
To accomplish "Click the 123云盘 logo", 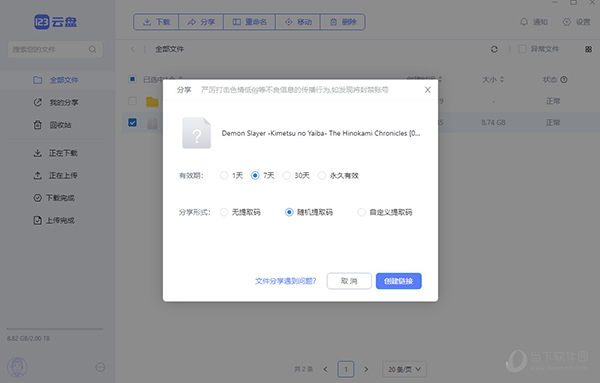I will (55, 22).
